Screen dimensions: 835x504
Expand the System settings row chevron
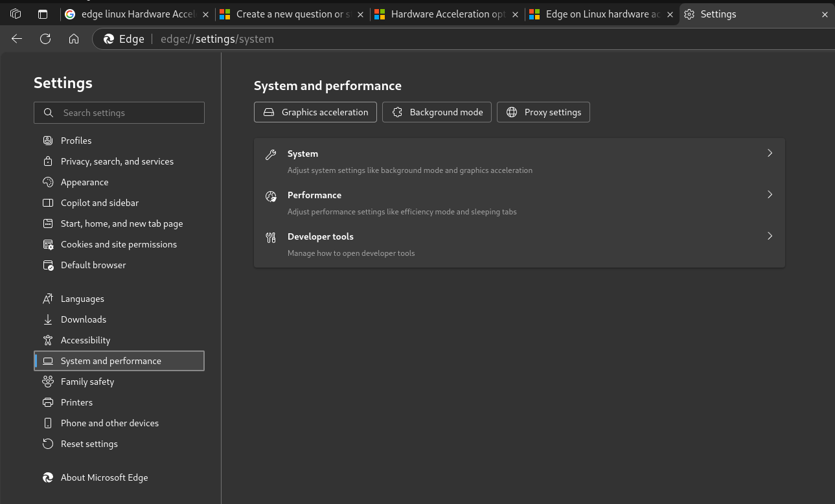pyautogui.click(x=770, y=154)
